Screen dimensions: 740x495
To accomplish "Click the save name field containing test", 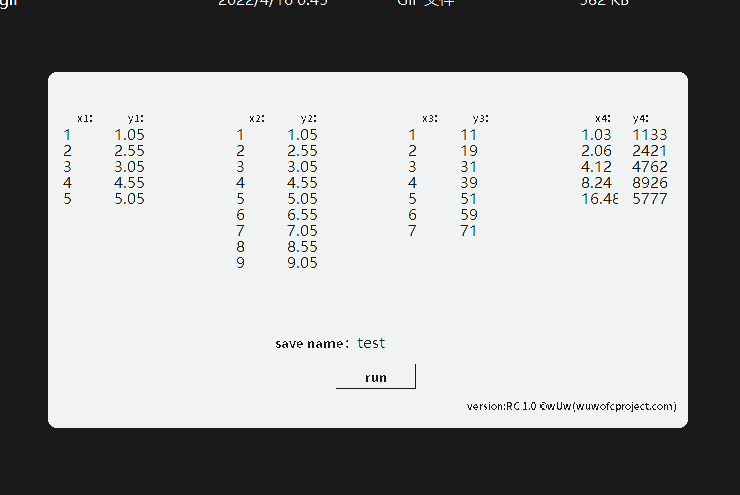I will point(371,343).
